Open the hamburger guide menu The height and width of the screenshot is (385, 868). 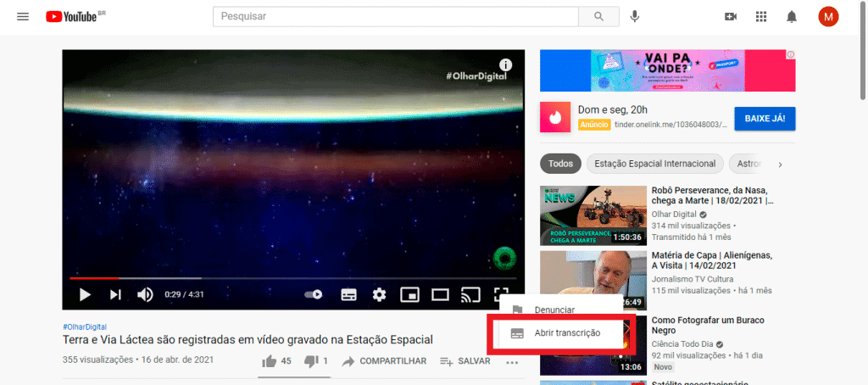23,17
